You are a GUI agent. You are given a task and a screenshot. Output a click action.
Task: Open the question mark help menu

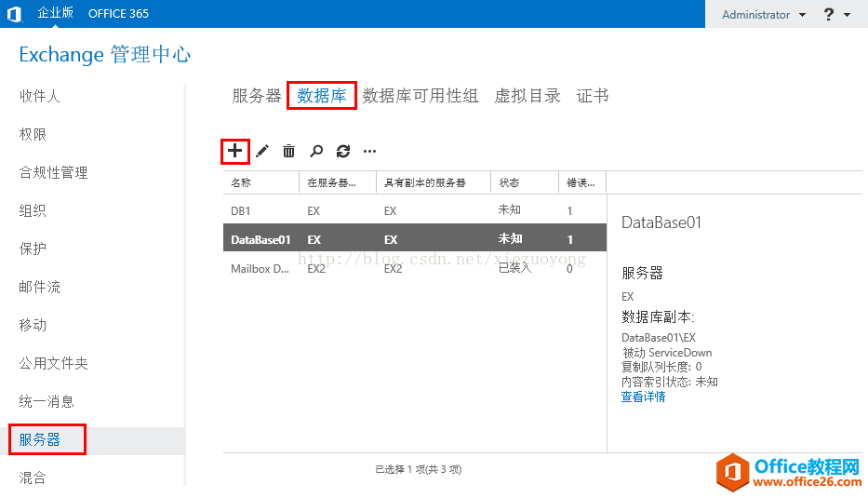(829, 14)
